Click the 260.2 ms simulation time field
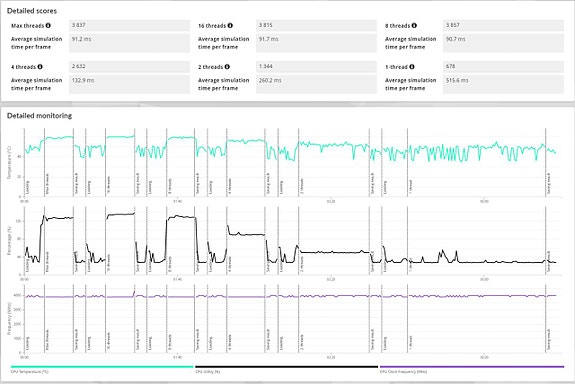The width and height of the screenshot is (575, 384). click(316, 84)
